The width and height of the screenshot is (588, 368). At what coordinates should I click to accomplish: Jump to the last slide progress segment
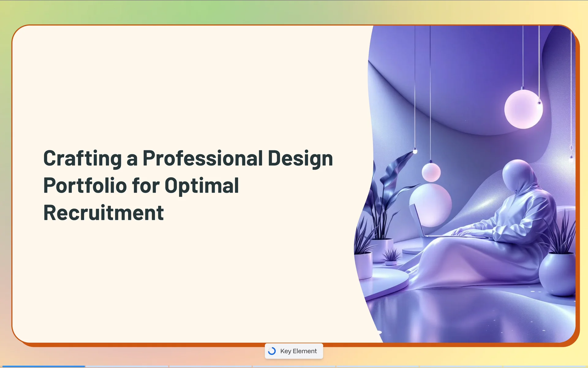[x=545, y=366]
